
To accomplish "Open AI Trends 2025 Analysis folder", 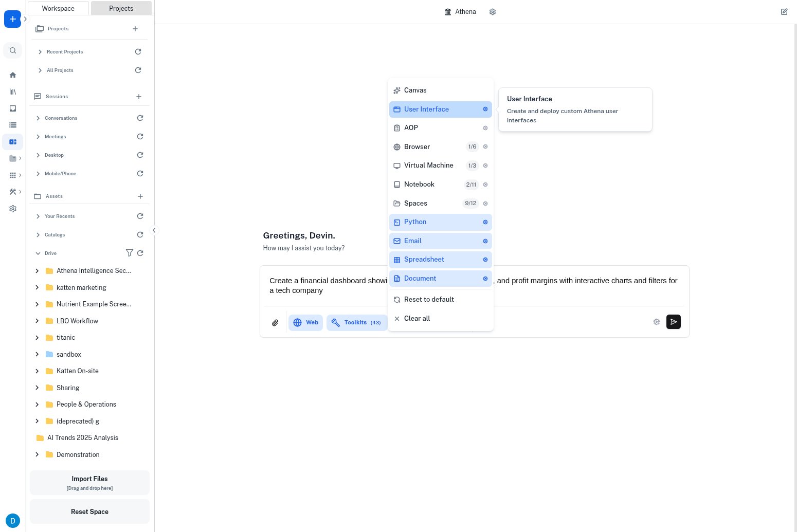I will coord(83,438).
